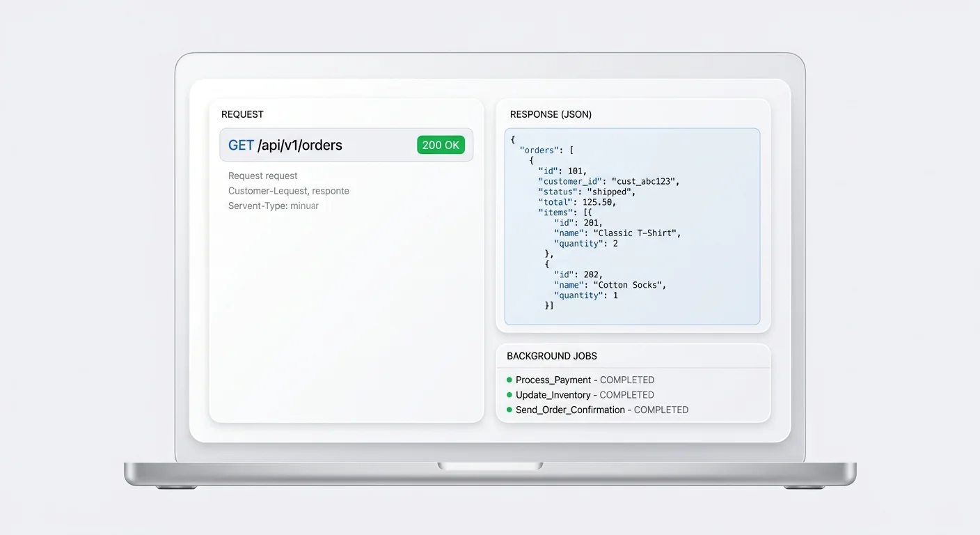980x535 pixels.
Task: Click the green status dot beside Update_Inventory
Action: [x=509, y=395]
